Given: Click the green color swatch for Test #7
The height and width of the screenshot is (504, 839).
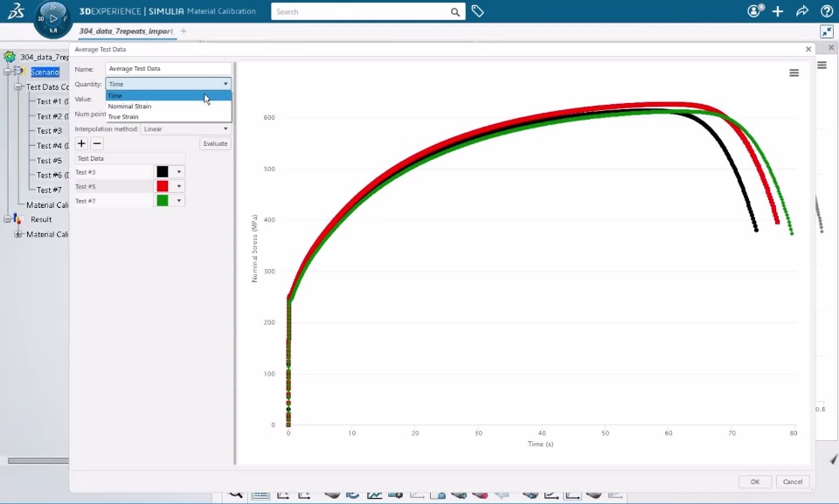Looking at the screenshot, I should [x=163, y=201].
